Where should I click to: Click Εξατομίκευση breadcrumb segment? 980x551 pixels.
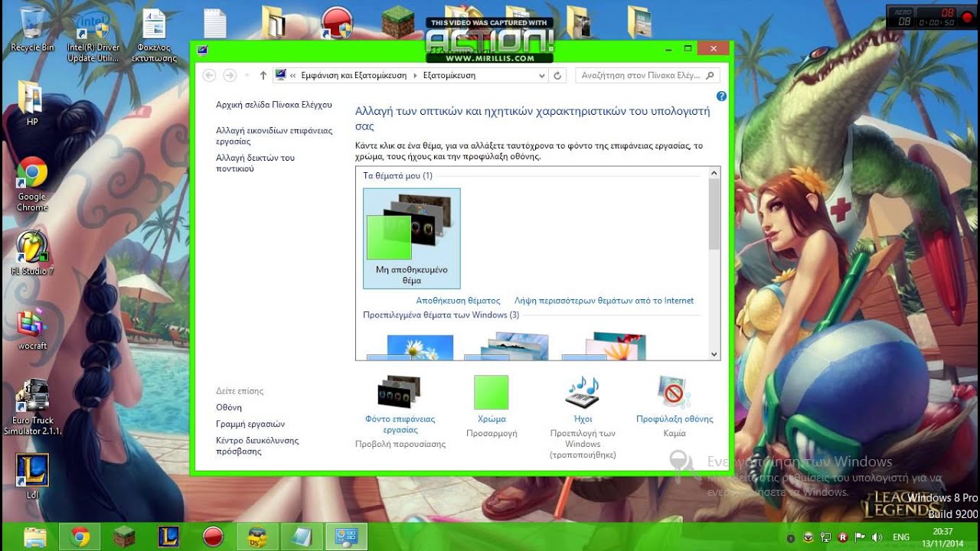point(449,76)
